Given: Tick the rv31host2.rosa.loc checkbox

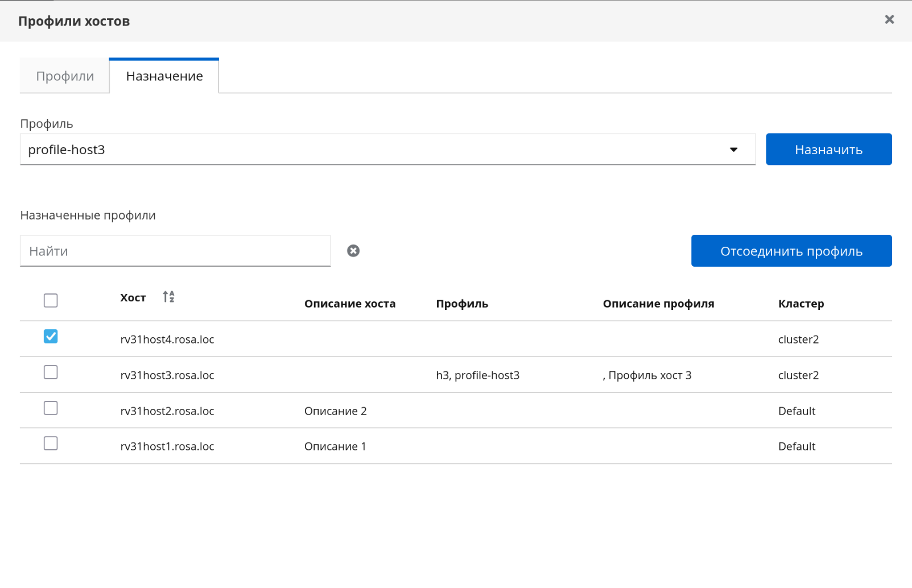Looking at the screenshot, I should coord(51,408).
